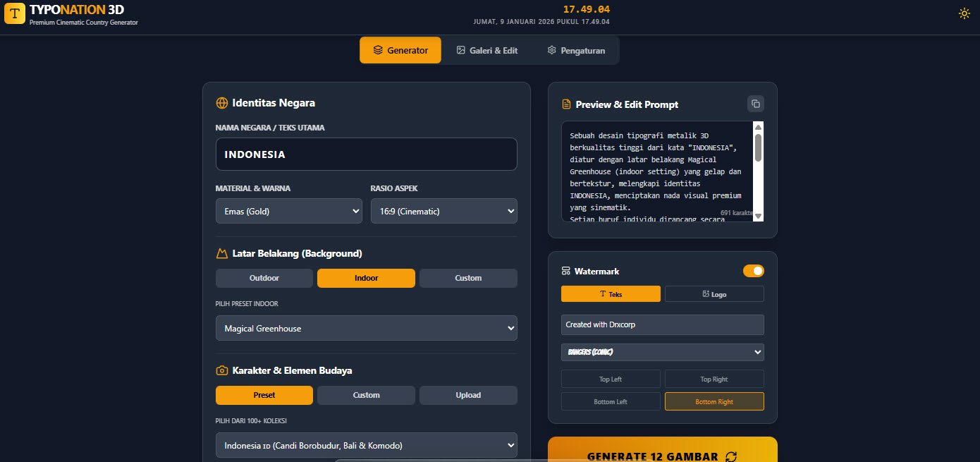Set watermark position to Bottom Left
This screenshot has height=462, width=980.
611,401
